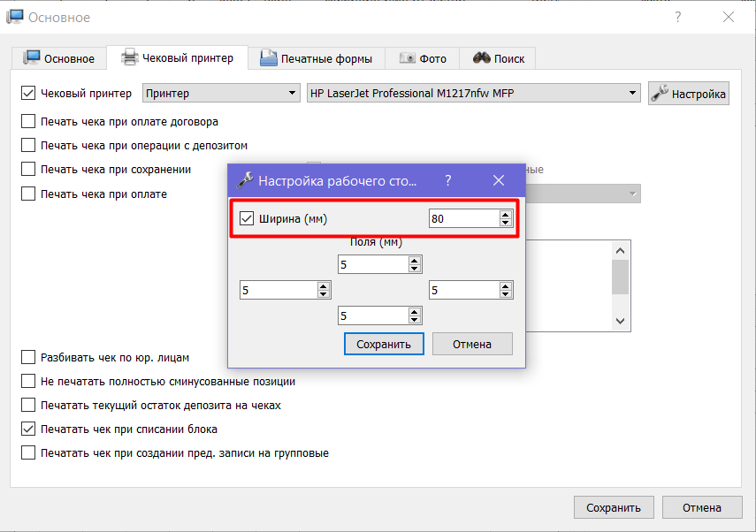
Task: Open the HP LaserJet printer dropdown
Action: tap(473, 93)
